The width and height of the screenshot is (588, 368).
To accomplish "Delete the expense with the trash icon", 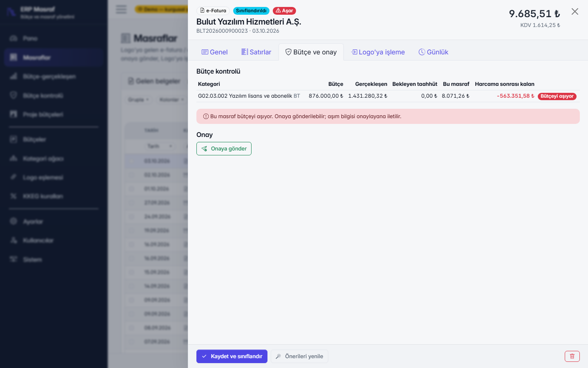I will (572, 356).
